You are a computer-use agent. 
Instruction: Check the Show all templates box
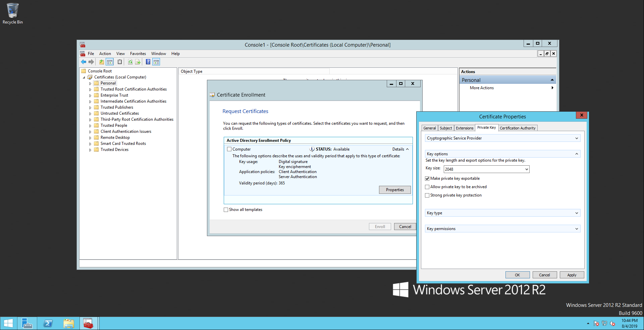click(226, 210)
